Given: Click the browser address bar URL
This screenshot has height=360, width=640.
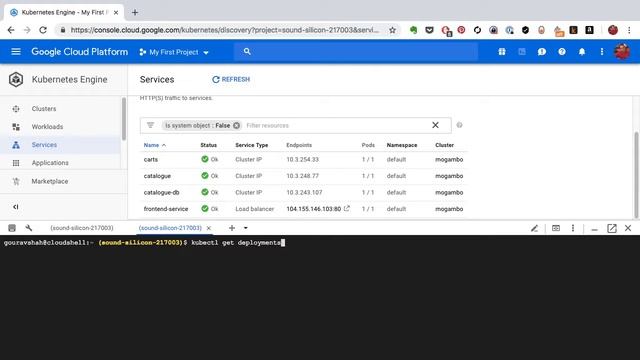Looking at the screenshot, I should (x=224, y=30).
